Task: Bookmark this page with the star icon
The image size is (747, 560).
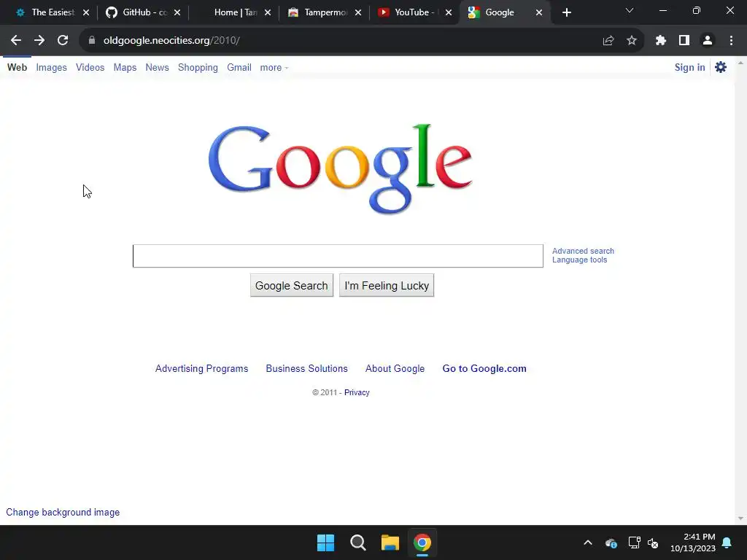Action: (632, 41)
